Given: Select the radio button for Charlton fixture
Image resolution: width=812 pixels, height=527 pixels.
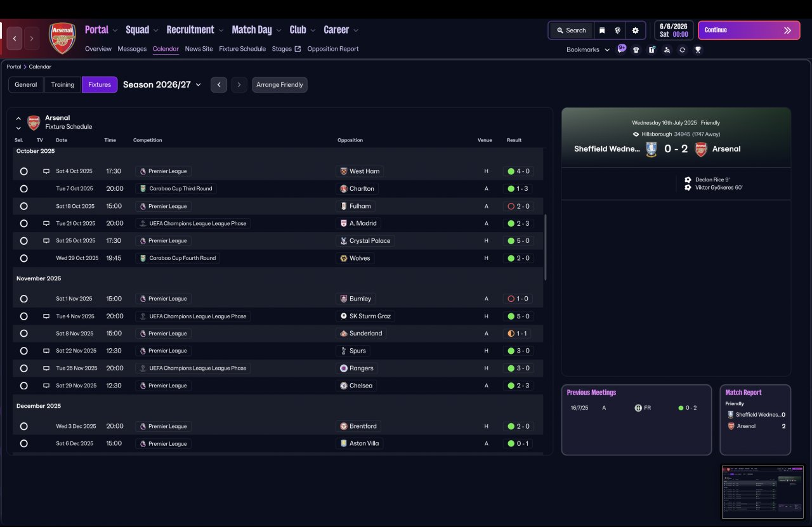Looking at the screenshot, I should tap(23, 188).
